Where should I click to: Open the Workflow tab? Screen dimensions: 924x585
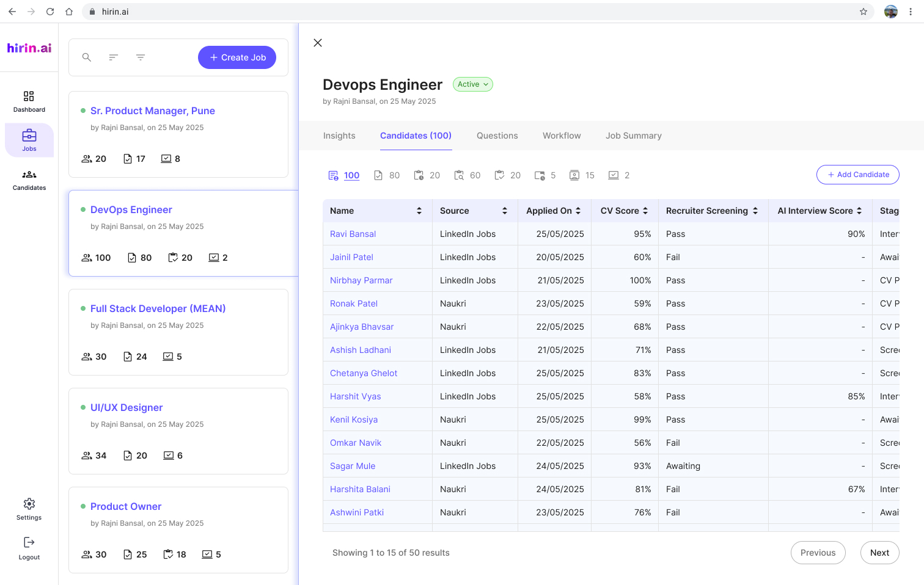point(561,136)
